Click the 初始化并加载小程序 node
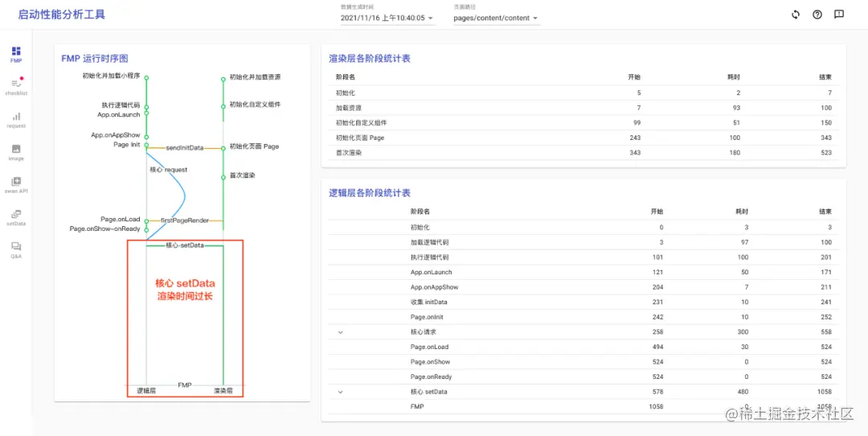The width and height of the screenshot is (868, 436). point(146,78)
